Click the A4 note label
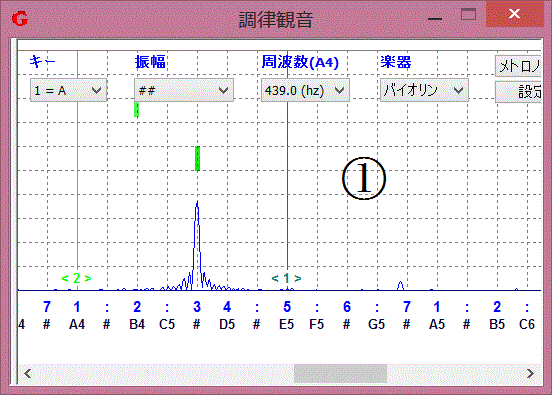Image resolution: width=552 pixels, height=395 pixels. [77, 324]
